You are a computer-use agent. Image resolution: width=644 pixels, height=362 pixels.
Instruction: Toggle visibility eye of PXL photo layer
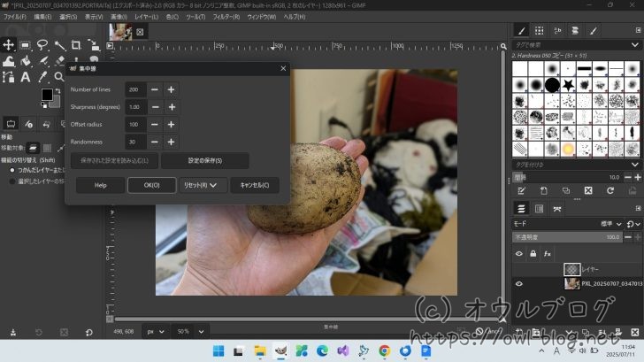(x=519, y=284)
